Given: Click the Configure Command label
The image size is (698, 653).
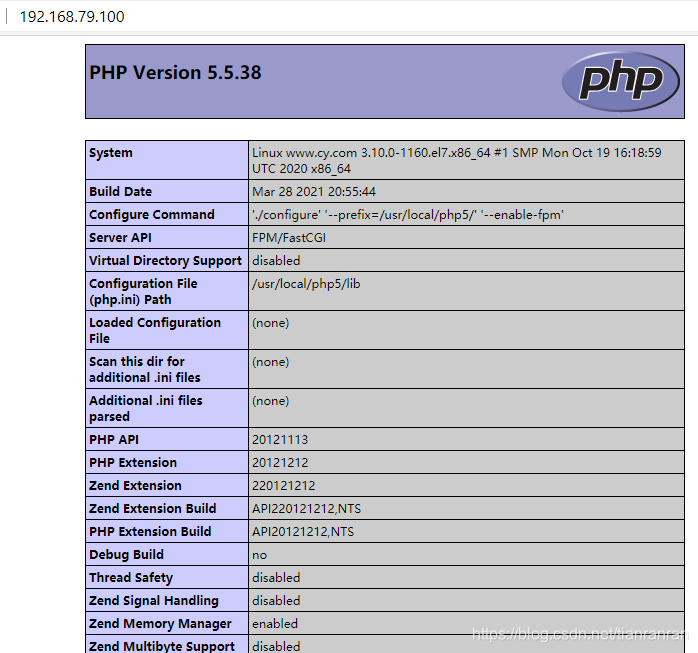Looking at the screenshot, I should tap(151, 215).
